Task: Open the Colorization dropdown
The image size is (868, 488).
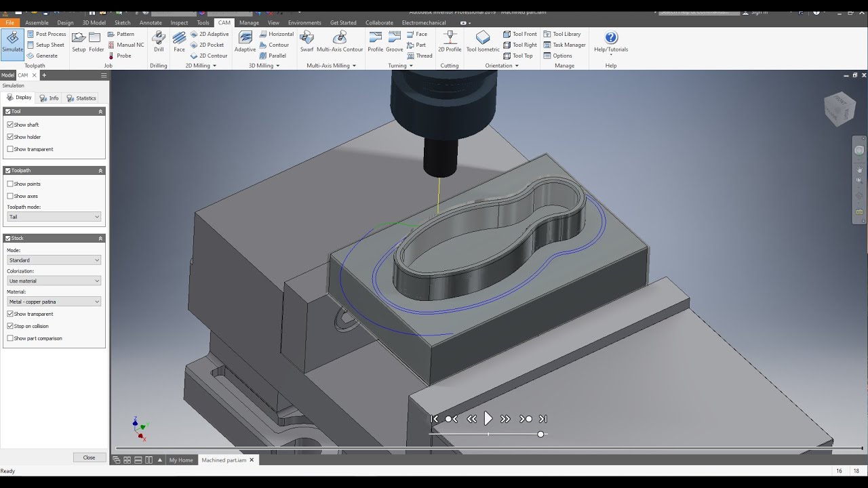Action: click(54, 281)
